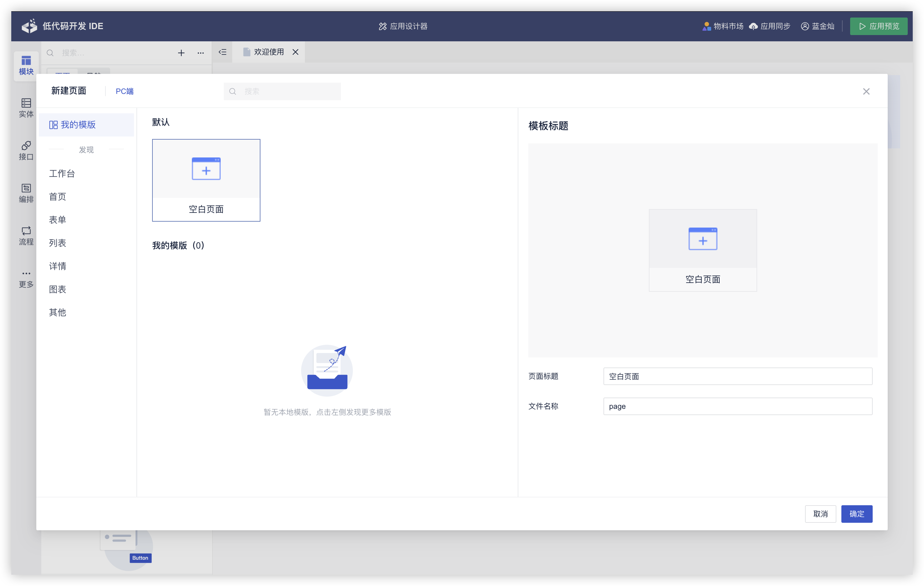
Task: Click the 页面标题 input field
Action: 737,376
